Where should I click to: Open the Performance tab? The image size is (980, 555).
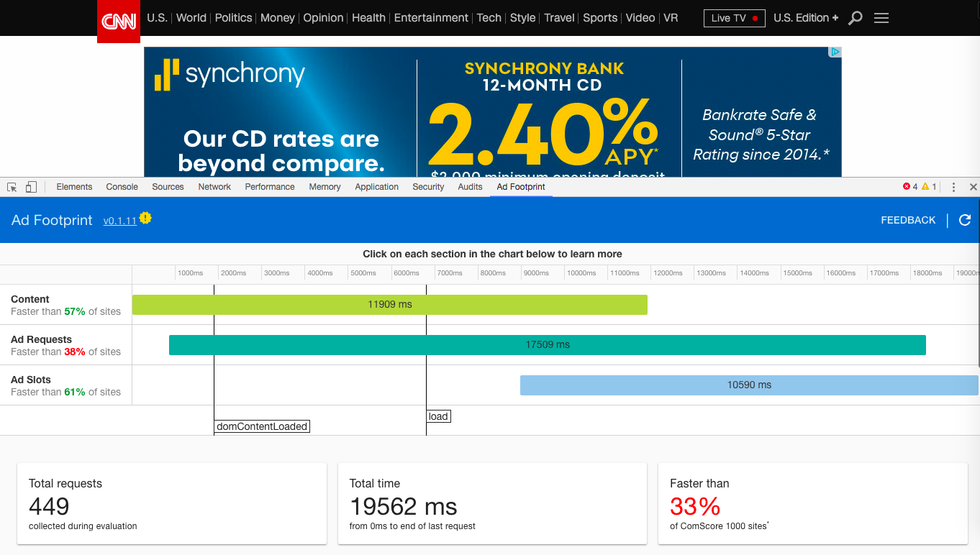tap(270, 187)
